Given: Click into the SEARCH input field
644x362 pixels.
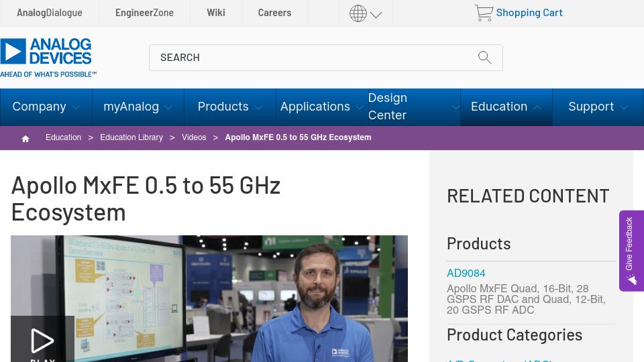Looking at the screenshot, I should [x=326, y=58].
